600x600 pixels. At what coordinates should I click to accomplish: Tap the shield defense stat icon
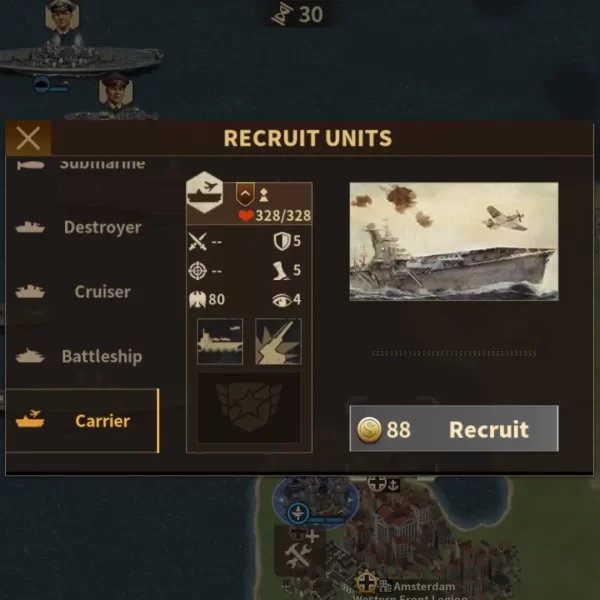pyautogui.click(x=282, y=241)
